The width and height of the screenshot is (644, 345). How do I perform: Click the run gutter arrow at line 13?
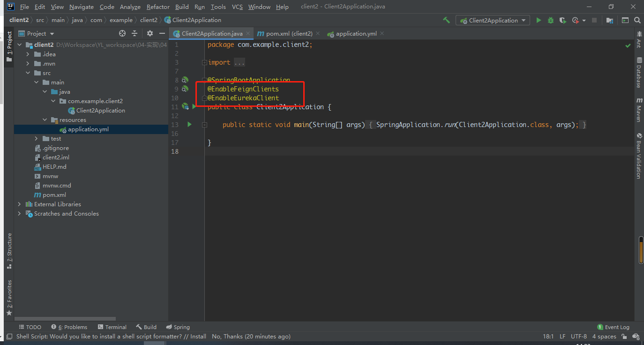click(189, 125)
